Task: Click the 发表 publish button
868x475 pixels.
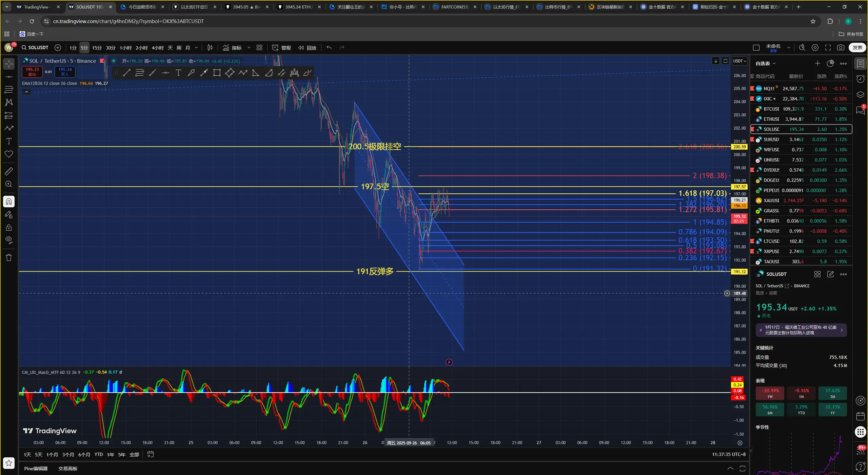Action: pyautogui.click(x=857, y=48)
